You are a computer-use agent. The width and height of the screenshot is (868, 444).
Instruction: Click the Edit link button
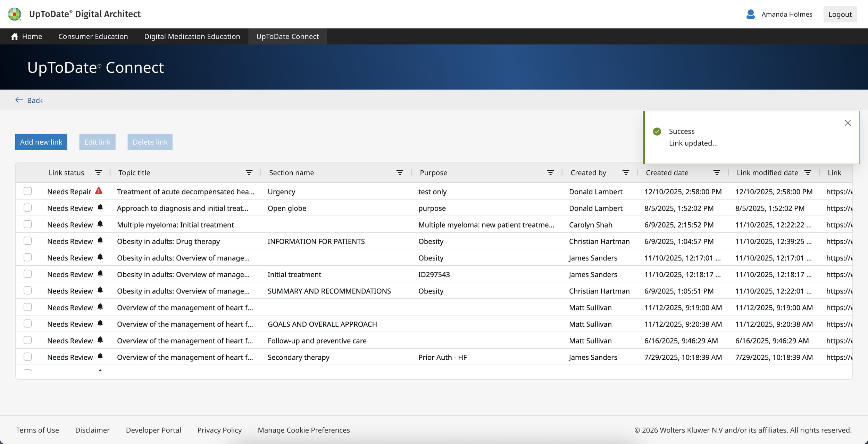coord(97,142)
